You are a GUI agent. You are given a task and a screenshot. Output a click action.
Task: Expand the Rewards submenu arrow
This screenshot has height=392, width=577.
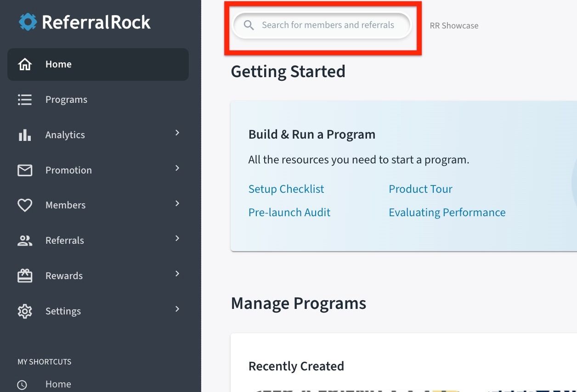(x=177, y=274)
